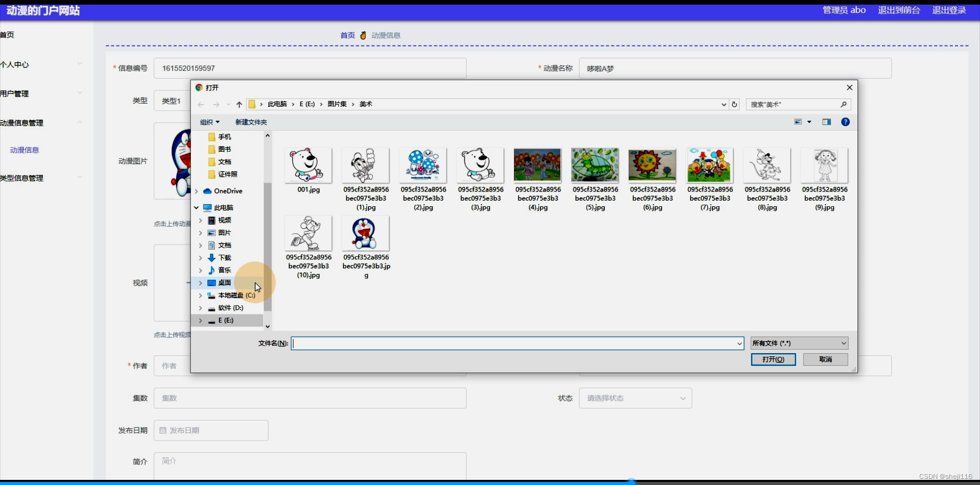The width and height of the screenshot is (980, 485).
Task: Open the address bar history dropdown
Action: coord(724,105)
